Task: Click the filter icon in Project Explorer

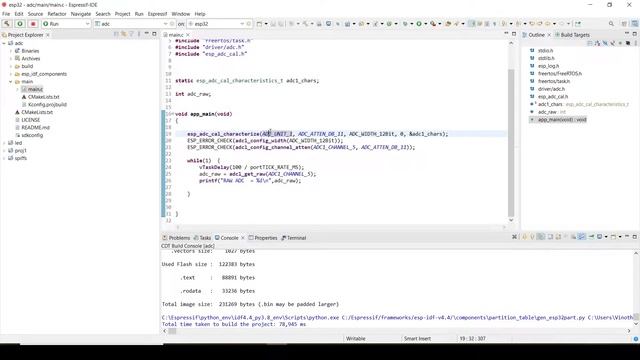Action: coord(131,34)
